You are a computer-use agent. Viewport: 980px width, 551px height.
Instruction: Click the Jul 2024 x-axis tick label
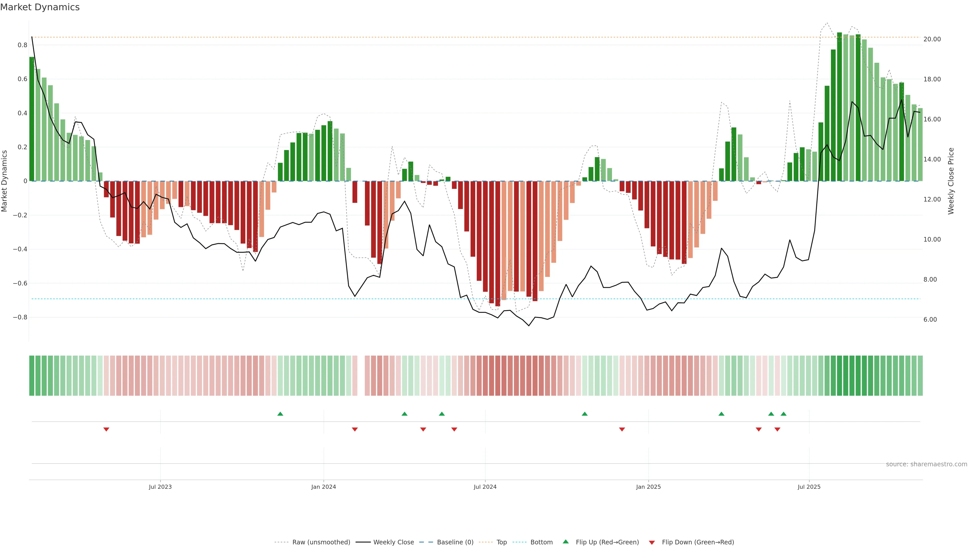click(x=485, y=487)
